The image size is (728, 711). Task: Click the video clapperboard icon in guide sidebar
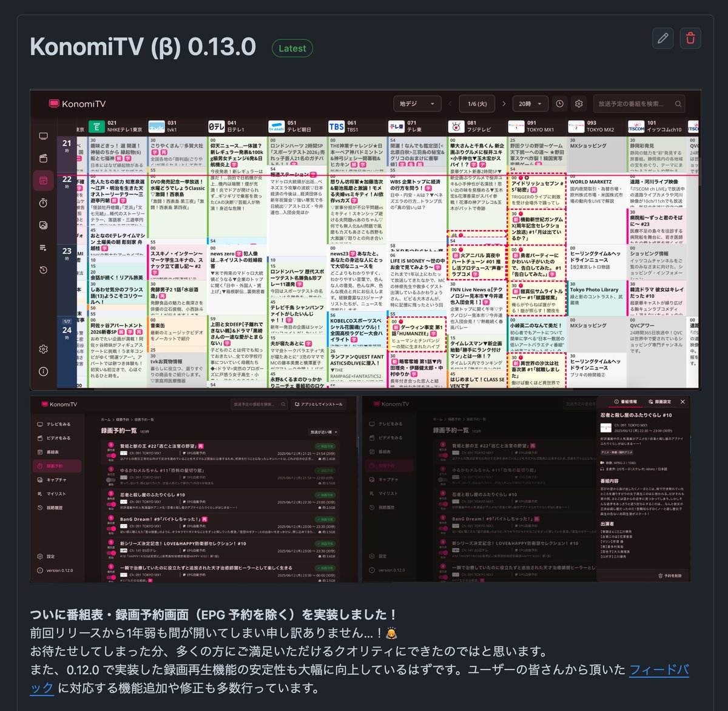(43, 158)
